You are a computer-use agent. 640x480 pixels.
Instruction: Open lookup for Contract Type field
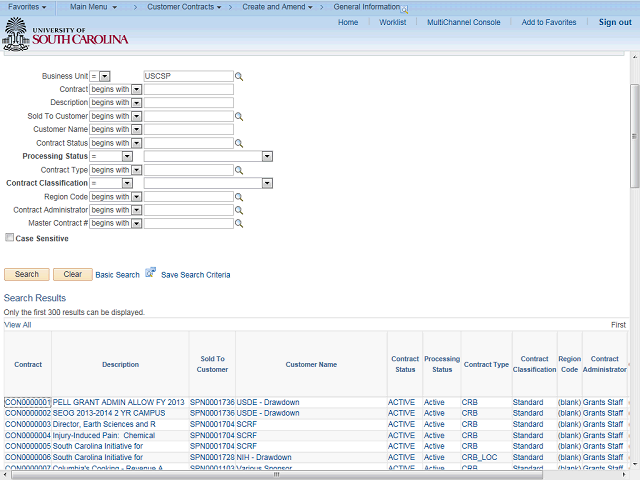(x=239, y=171)
